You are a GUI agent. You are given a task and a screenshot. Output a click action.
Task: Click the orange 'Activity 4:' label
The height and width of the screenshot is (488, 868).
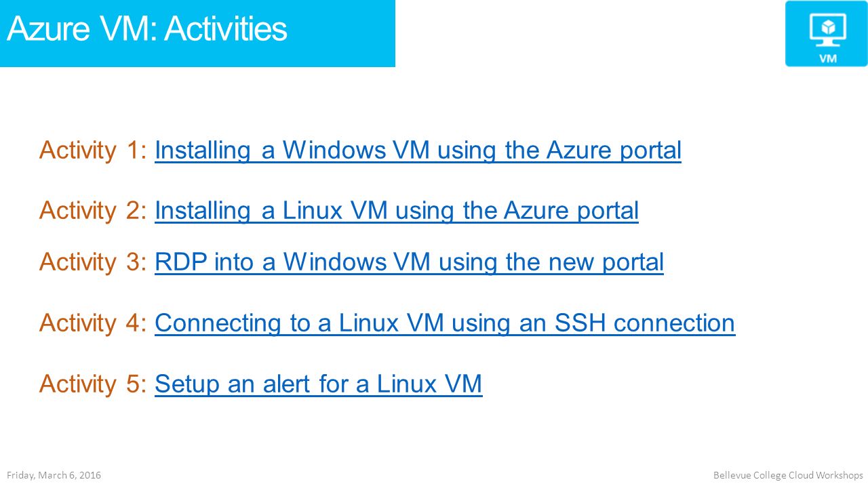pyautogui.click(x=94, y=323)
